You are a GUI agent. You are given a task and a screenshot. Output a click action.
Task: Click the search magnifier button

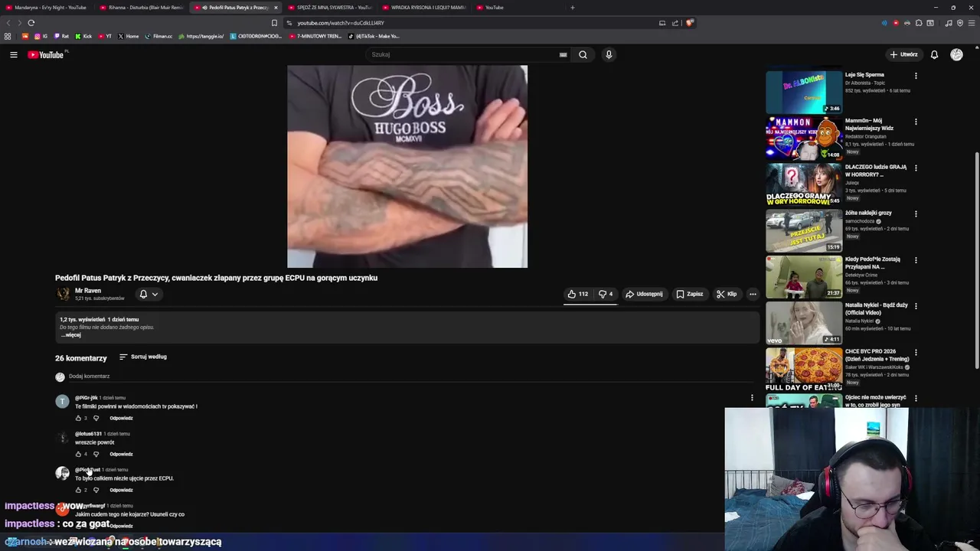point(583,54)
